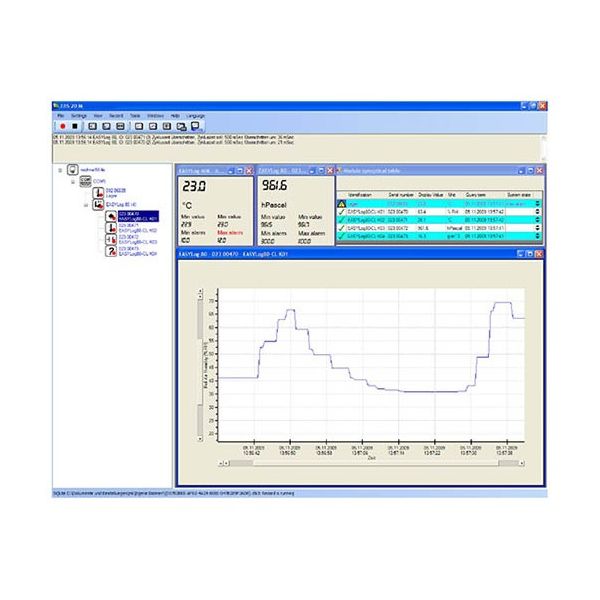600x600 pixels.
Task: Click the green checkmark of row K02
Action: [341, 220]
